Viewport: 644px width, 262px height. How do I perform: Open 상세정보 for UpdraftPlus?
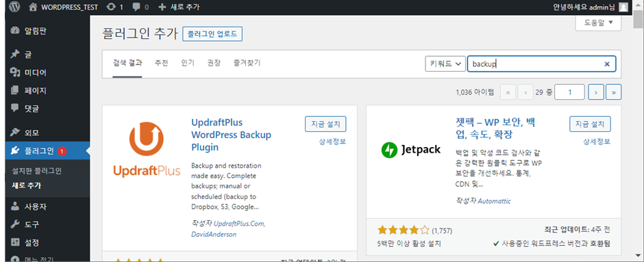332,142
